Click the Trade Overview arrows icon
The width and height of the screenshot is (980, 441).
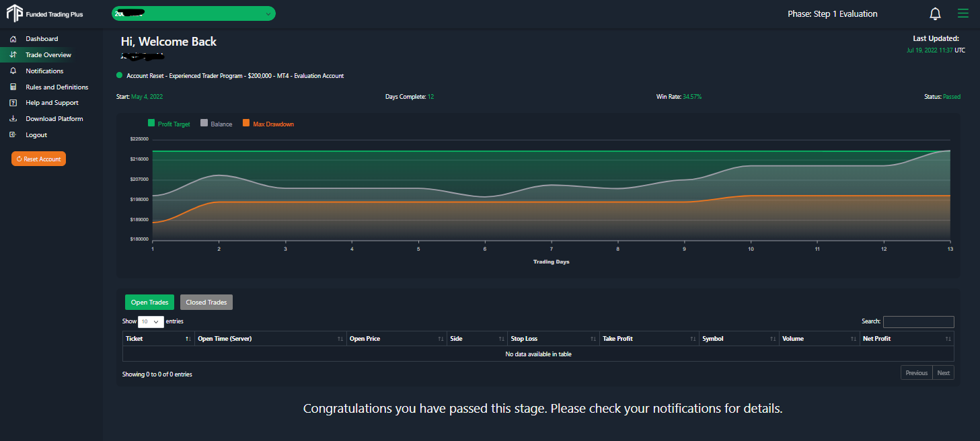click(x=13, y=55)
